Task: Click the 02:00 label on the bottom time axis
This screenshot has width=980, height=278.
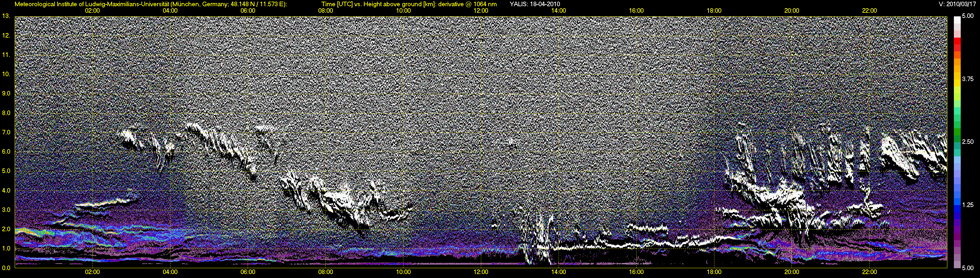Action: (x=92, y=272)
